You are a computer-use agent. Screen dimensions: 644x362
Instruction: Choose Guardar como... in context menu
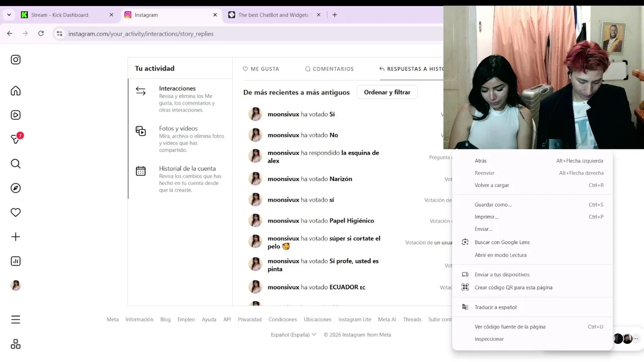click(532, 205)
